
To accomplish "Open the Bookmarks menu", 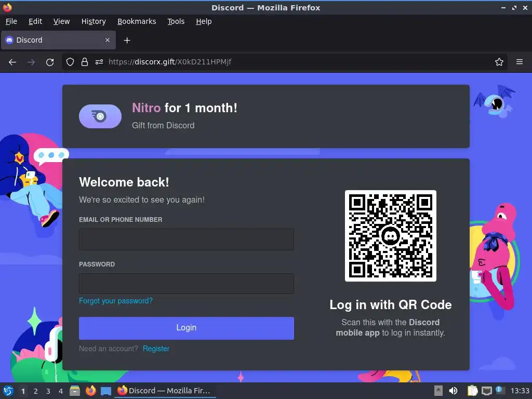I will point(137,21).
